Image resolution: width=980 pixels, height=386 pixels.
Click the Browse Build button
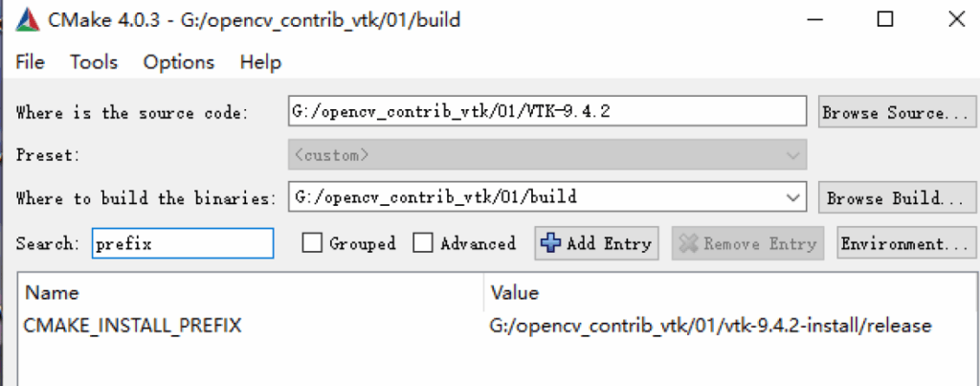coord(898,198)
